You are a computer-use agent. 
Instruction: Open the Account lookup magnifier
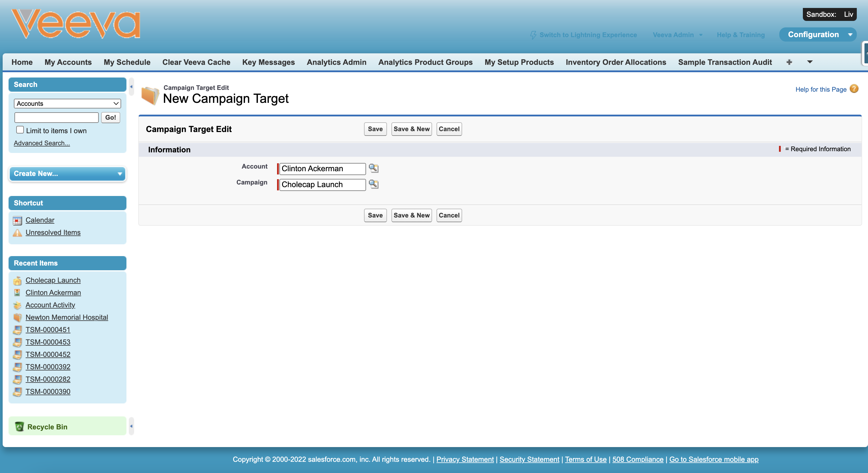click(x=374, y=169)
